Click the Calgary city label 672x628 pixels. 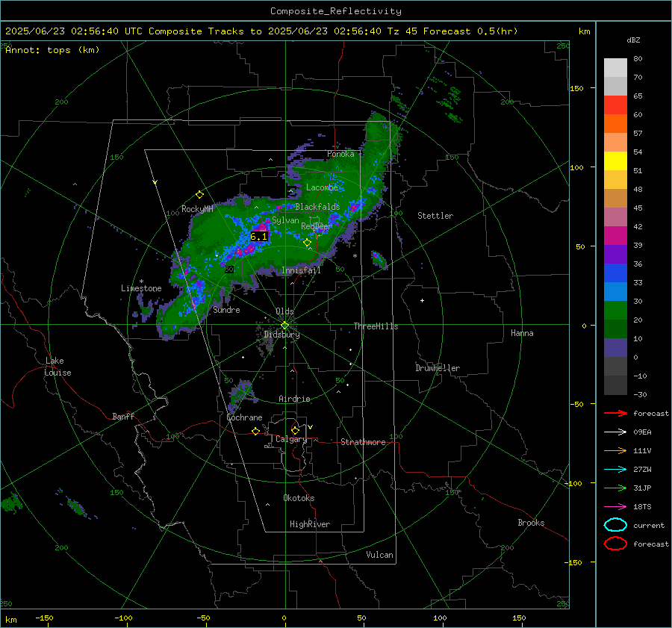tap(291, 439)
